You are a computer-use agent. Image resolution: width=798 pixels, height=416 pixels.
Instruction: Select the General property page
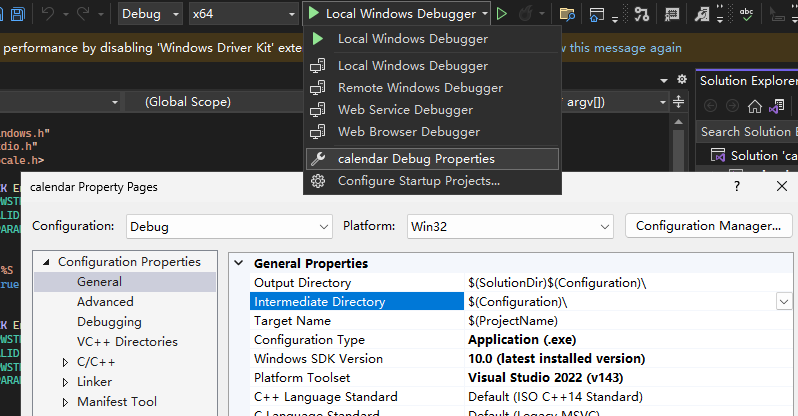(125, 282)
